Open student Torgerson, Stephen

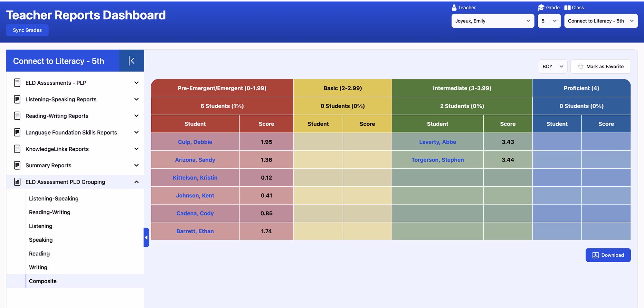[x=438, y=160]
